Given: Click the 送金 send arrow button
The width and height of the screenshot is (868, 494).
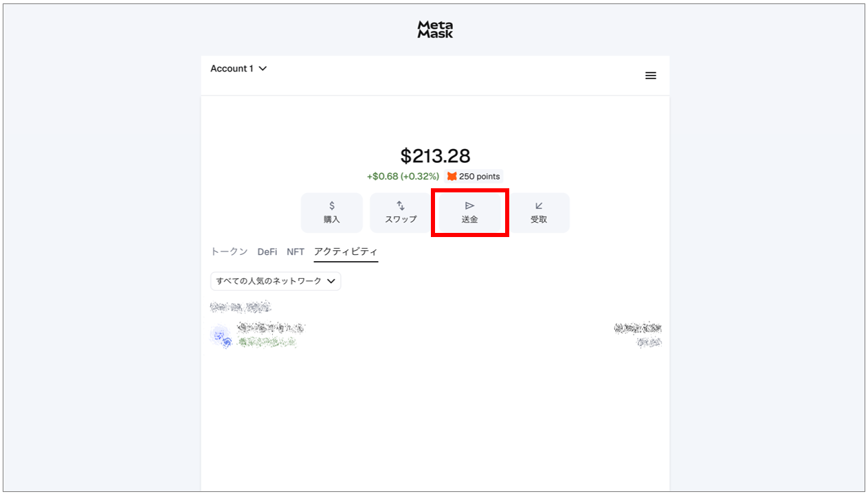Looking at the screenshot, I should click(x=469, y=212).
